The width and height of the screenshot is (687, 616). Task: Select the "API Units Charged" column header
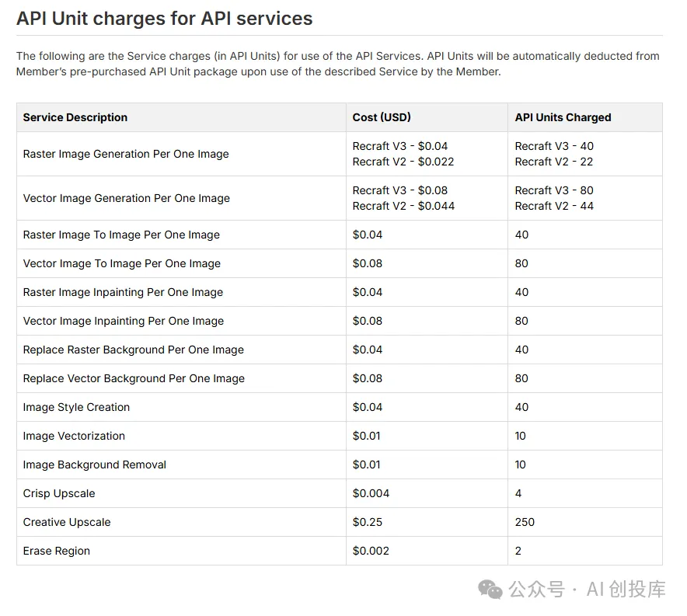[x=563, y=117]
